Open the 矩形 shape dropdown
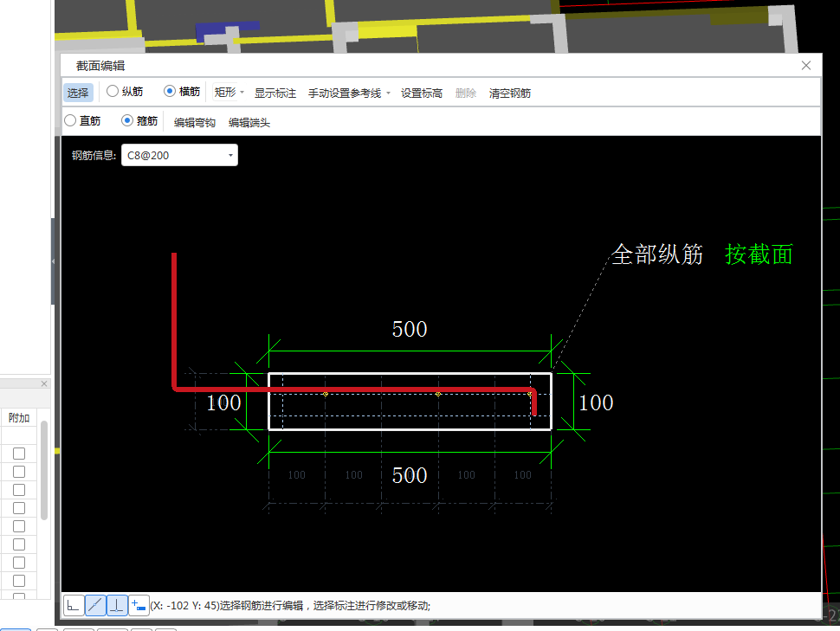This screenshot has width=840, height=631. pos(229,93)
